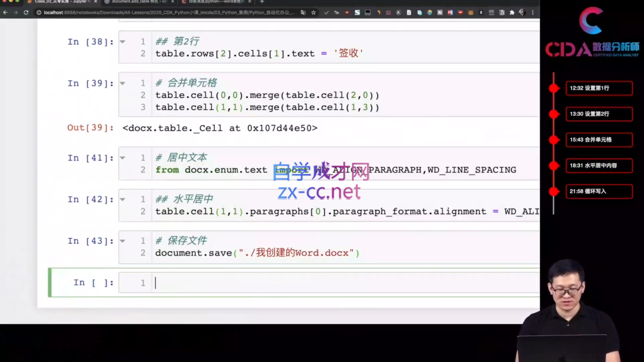The width and height of the screenshot is (644, 362).
Task: Open a new browser tab with plus
Action: pyautogui.click(x=262, y=2)
